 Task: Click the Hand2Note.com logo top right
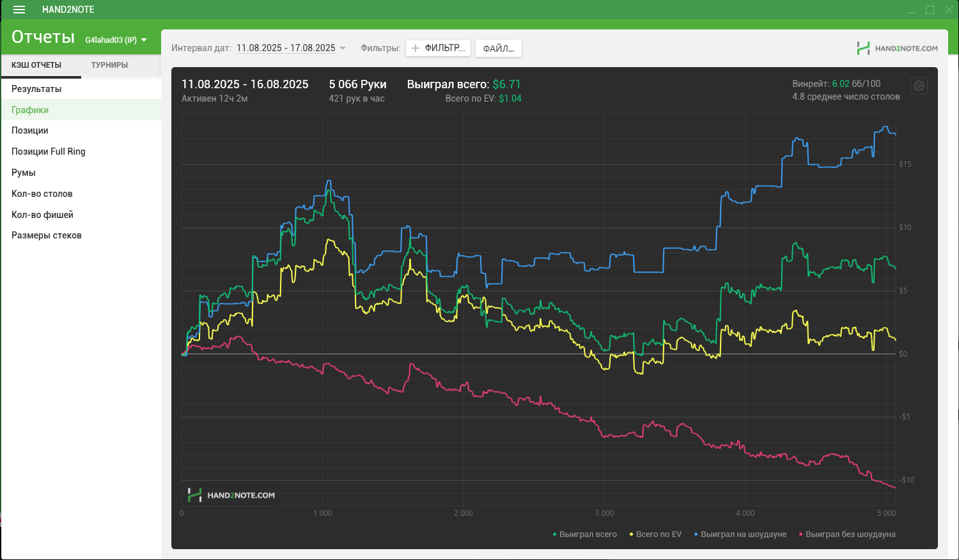pos(897,48)
